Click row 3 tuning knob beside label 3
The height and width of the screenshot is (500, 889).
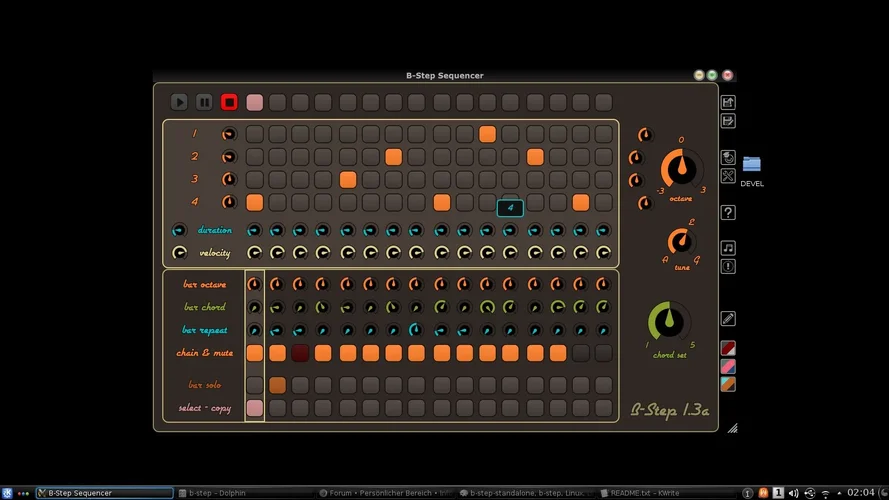(228, 179)
